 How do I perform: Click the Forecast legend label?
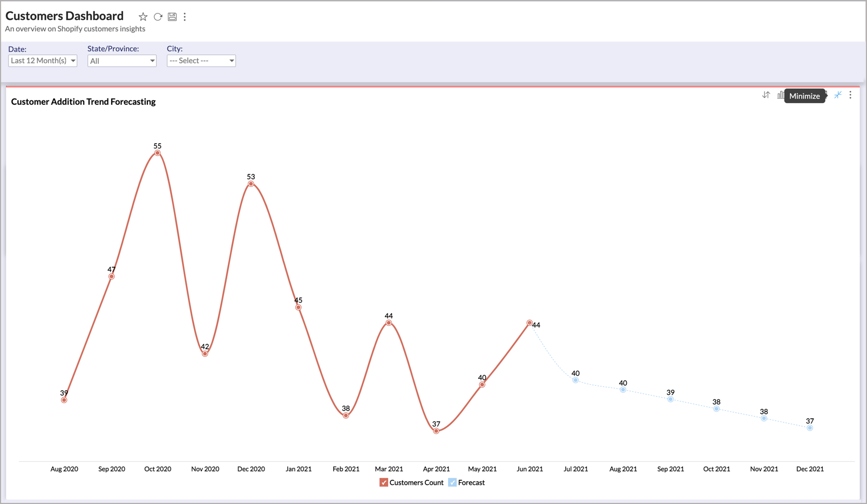pyautogui.click(x=471, y=482)
